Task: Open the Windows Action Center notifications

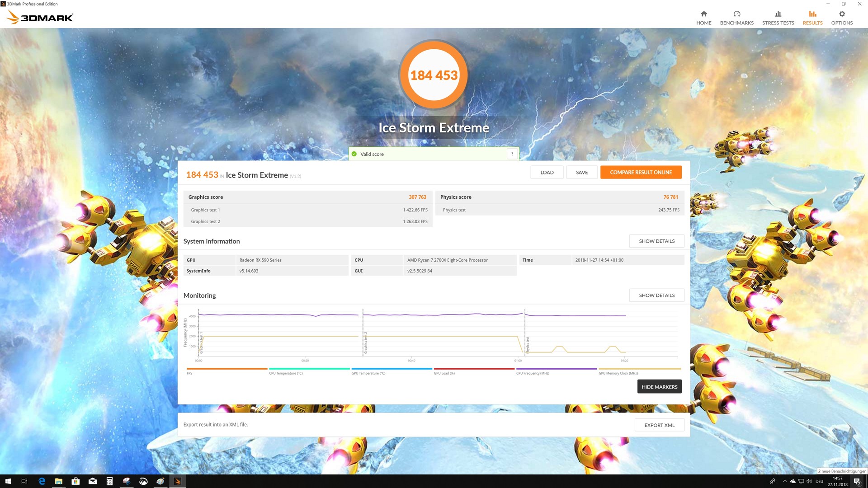Action: pos(857,481)
